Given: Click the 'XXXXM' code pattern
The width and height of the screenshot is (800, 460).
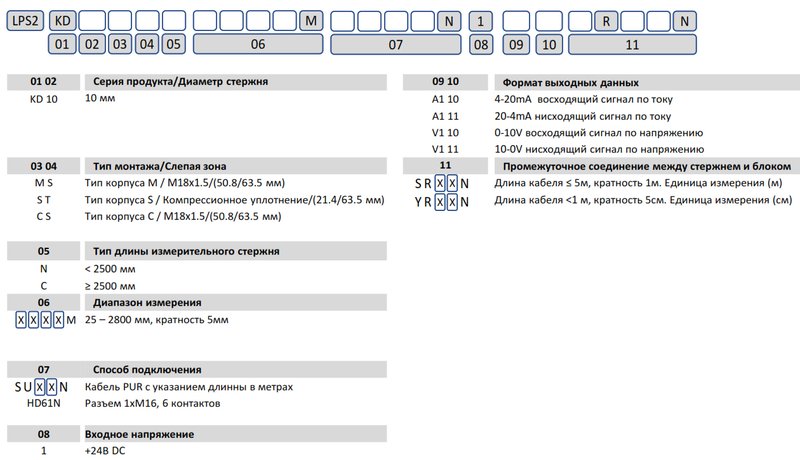Looking at the screenshot, I should [x=45, y=320].
